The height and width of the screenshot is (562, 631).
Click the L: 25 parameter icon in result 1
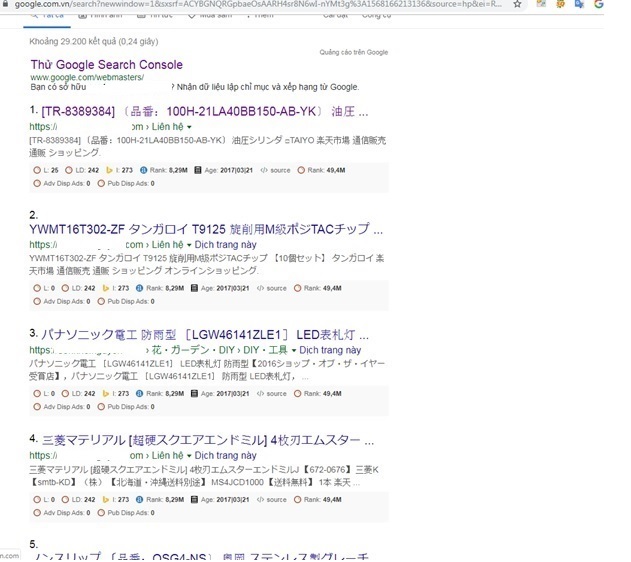pos(37,170)
